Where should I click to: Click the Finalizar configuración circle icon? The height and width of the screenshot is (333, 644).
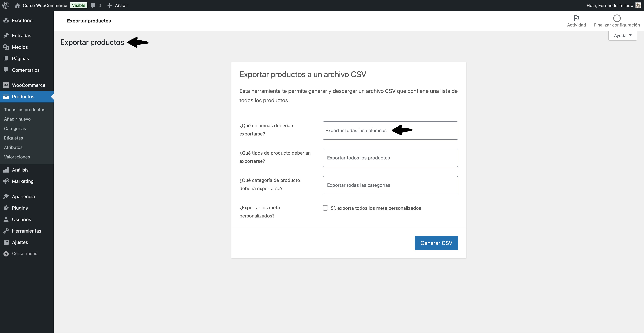(x=617, y=18)
